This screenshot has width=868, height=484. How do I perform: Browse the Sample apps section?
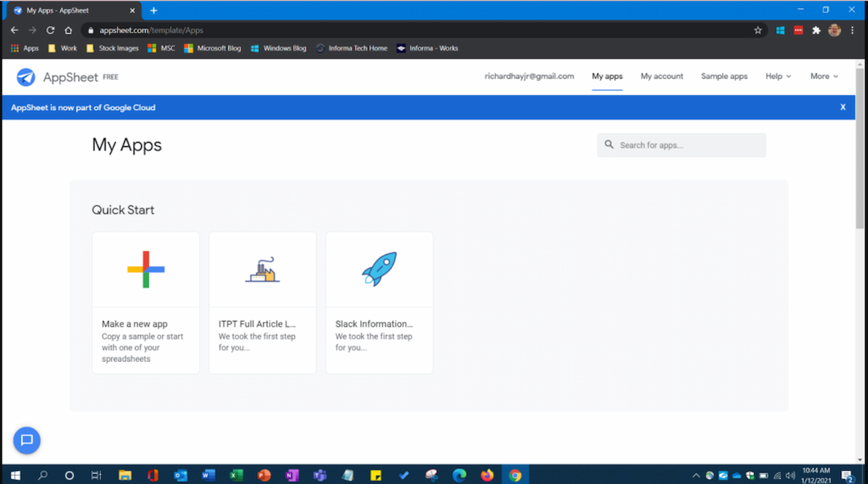click(724, 76)
